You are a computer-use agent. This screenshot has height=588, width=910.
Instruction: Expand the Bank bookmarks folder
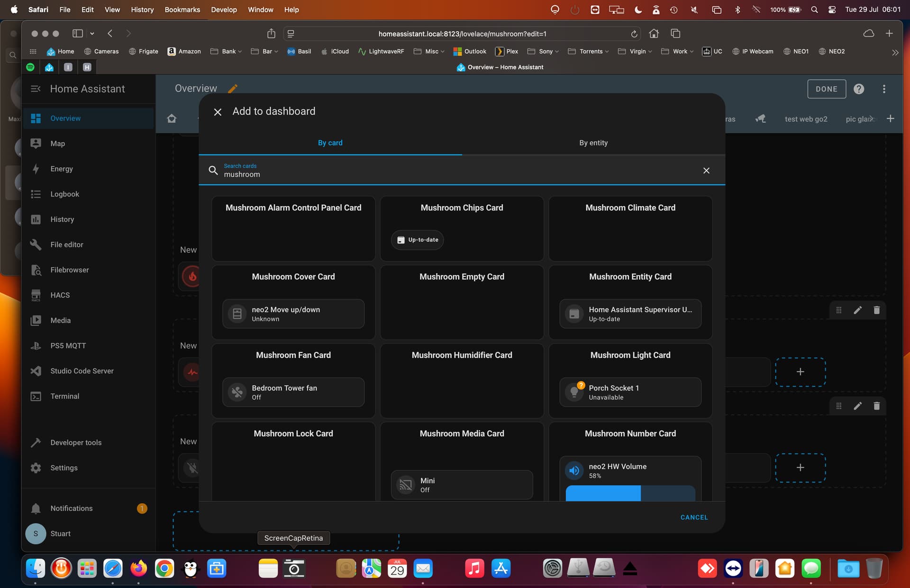(x=226, y=51)
